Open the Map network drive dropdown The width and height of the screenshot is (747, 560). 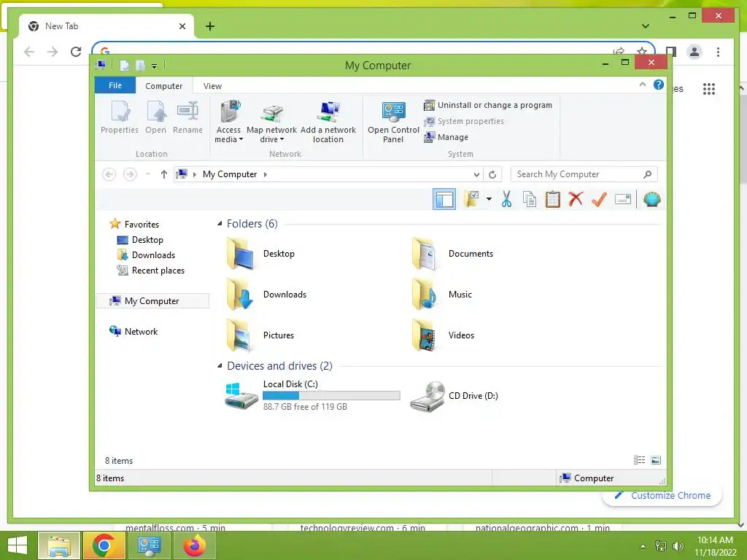pos(271,122)
